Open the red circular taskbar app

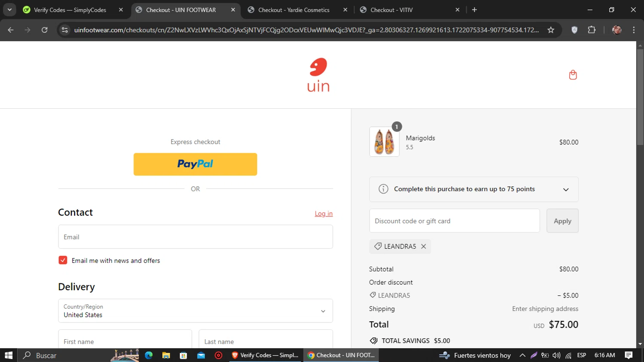tap(219, 355)
